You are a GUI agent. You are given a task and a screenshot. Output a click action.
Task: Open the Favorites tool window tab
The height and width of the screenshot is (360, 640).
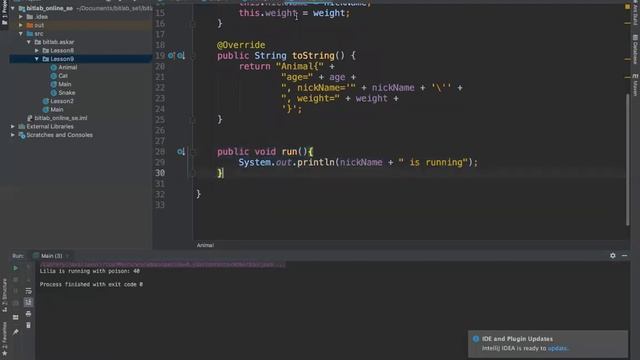point(4,338)
